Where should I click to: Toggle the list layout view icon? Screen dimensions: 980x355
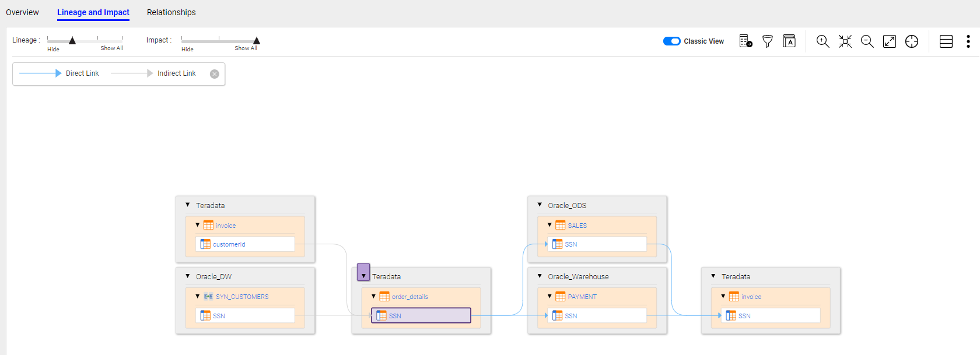point(946,41)
